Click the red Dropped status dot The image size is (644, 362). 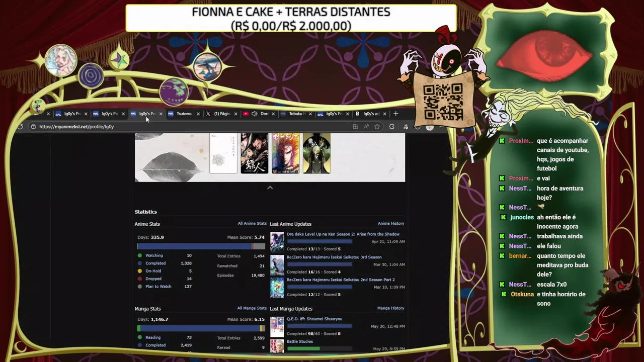pyautogui.click(x=140, y=279)
